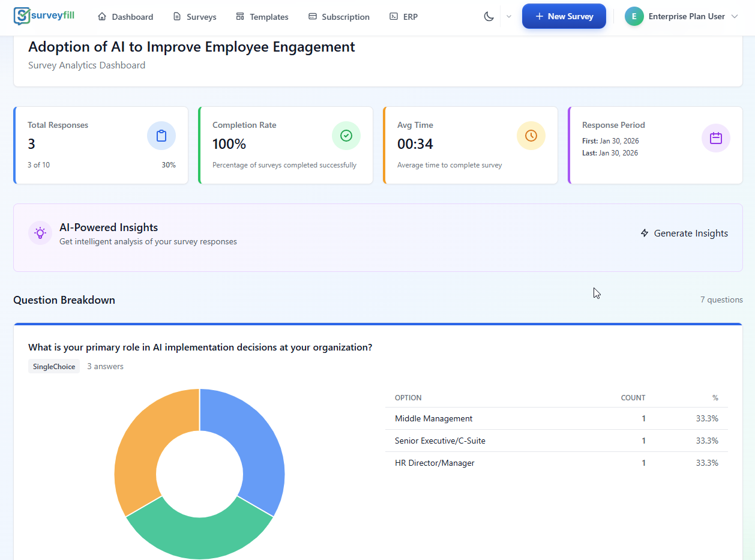Viewport: 755px width, 560px height.
Task: Open the Dashboard menu item
Action: pyautogui.click(x=125, y=17)
